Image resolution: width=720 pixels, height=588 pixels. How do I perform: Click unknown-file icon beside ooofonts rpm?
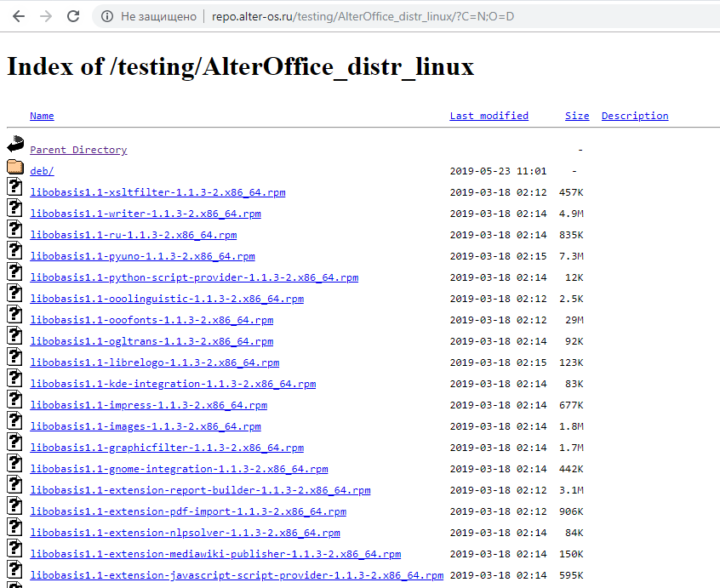click(x=14, y=315)
